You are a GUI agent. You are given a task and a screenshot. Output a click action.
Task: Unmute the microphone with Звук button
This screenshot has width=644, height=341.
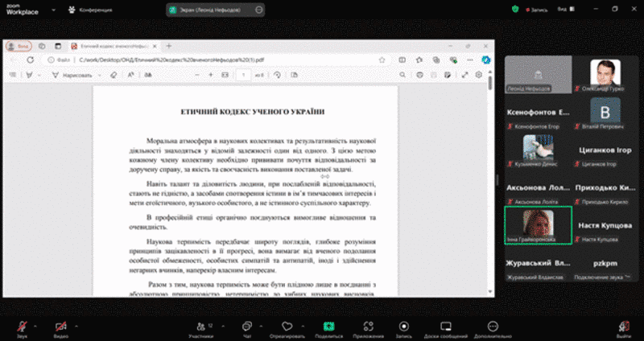coord(23,330)
